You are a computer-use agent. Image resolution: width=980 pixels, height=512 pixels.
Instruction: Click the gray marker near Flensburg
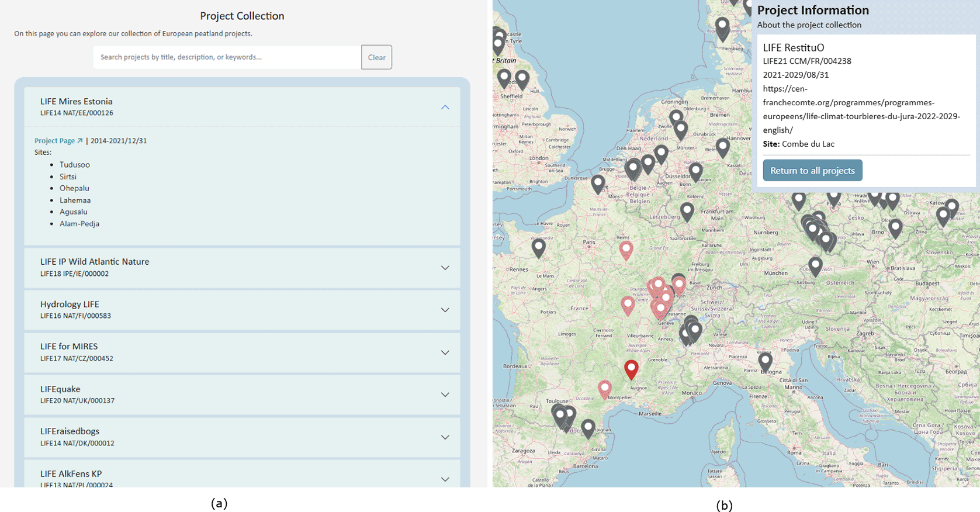722,27
